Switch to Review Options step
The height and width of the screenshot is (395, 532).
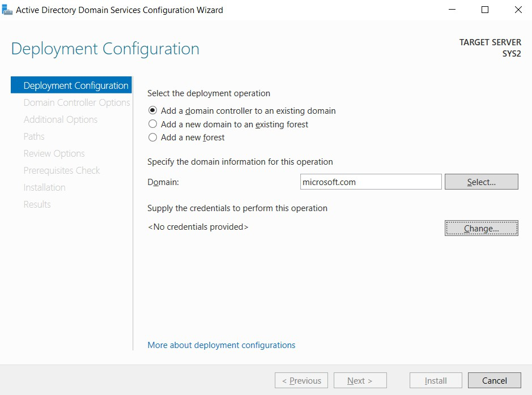click(54, 153)
